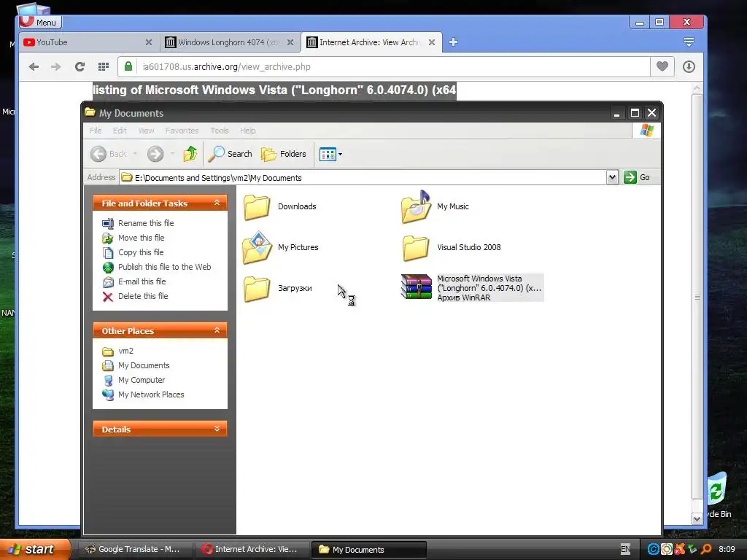Screen dimensions: 747x560
Task: Click Move this file
Action: tap(141, 238)
